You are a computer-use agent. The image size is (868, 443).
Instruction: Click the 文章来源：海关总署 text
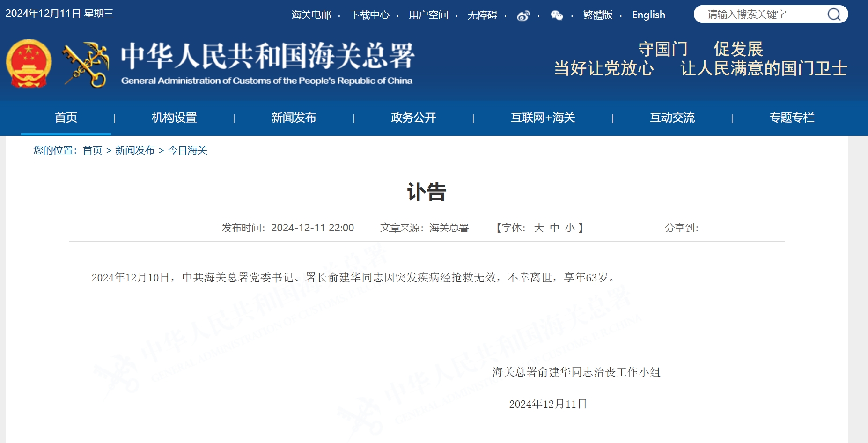coord(424,228)
